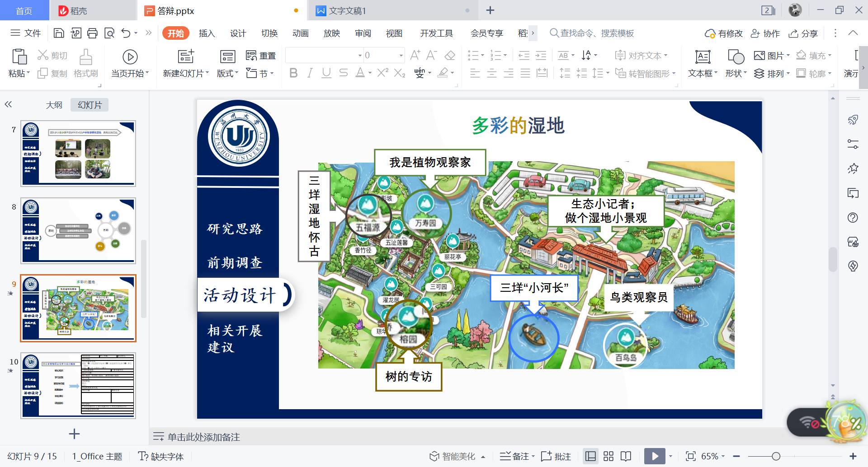Switch to the Outline panel tab

54,105
